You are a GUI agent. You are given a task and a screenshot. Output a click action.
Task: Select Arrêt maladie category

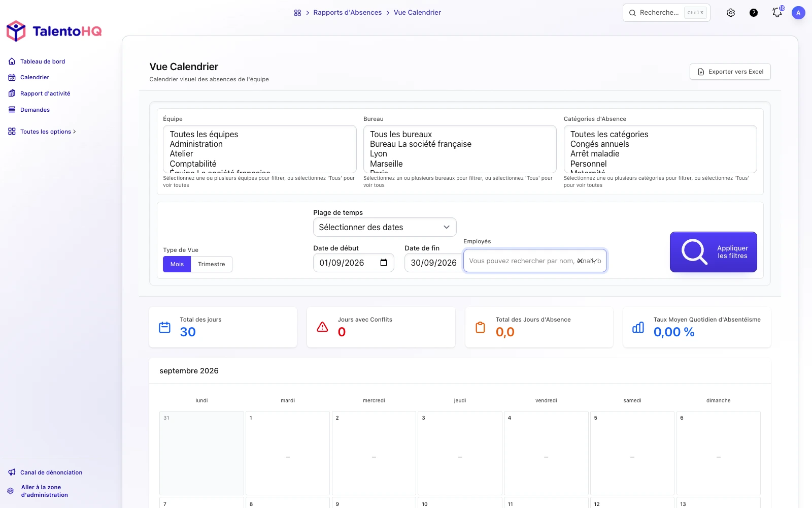pyautogui.click(x=660, y=153)
